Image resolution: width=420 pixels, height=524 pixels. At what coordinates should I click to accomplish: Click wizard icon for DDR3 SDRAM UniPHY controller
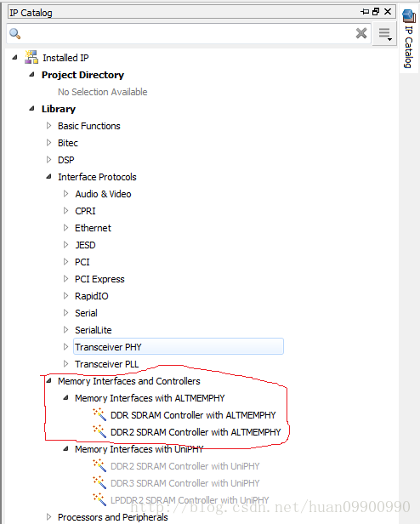pyautogui.click(x=99, y=482)
